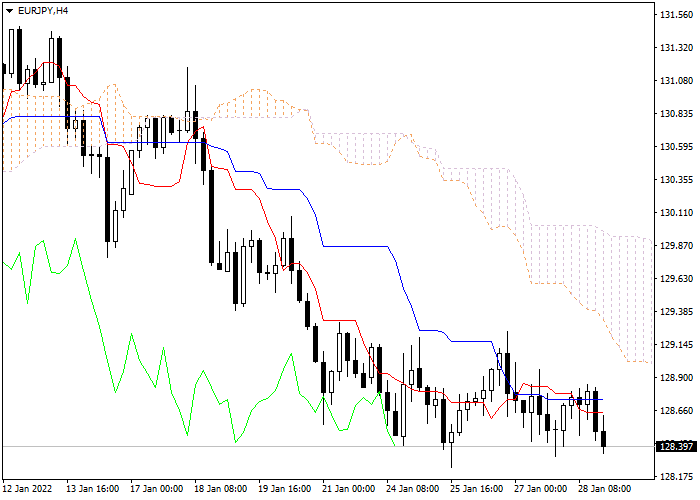Click the 18 Jan 08:00 time label
The height and width of the screenshot is (500, 700).
tap(221, 489)
